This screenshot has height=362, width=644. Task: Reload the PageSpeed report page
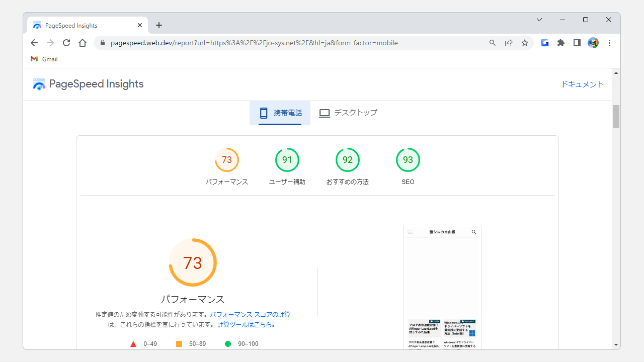click(66, 43)
